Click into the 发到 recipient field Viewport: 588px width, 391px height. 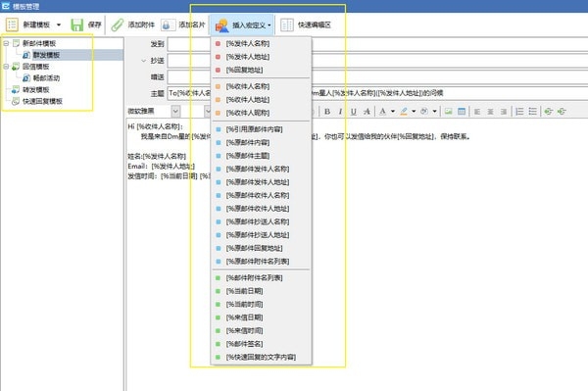coord(377,44)
